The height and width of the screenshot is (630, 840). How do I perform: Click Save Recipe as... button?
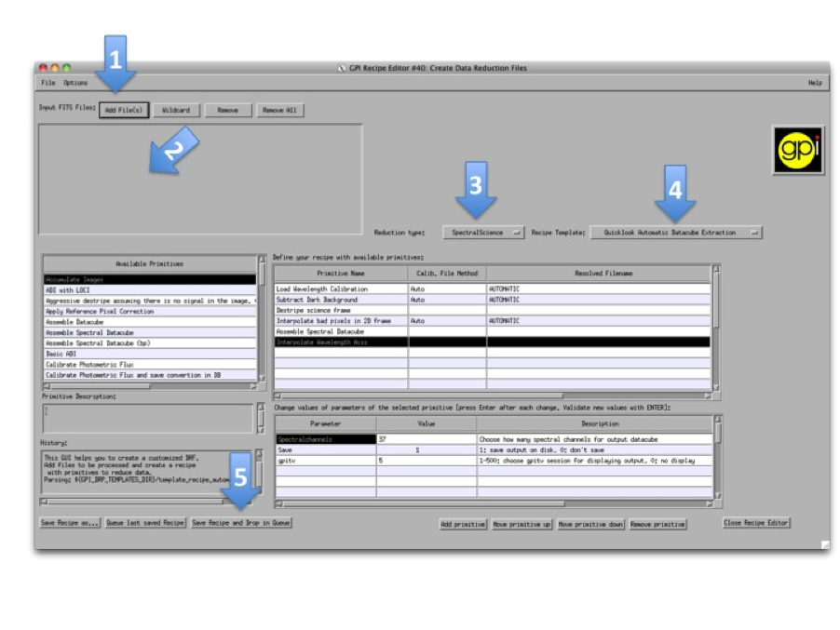[x=70, y=523]
